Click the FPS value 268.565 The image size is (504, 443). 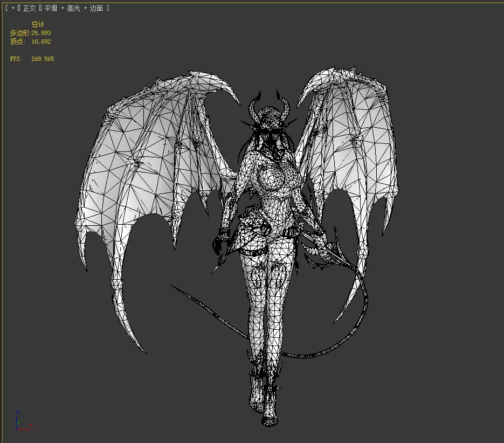43,59
